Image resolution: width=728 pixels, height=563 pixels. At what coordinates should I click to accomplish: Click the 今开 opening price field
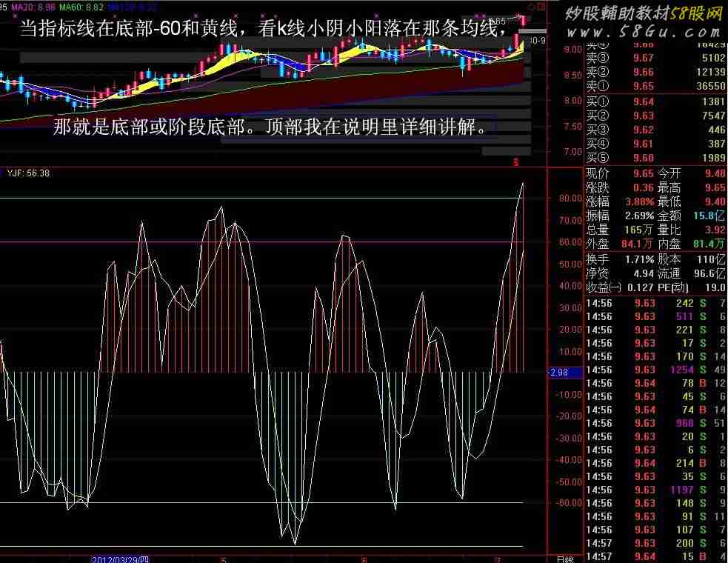(691, 173)
